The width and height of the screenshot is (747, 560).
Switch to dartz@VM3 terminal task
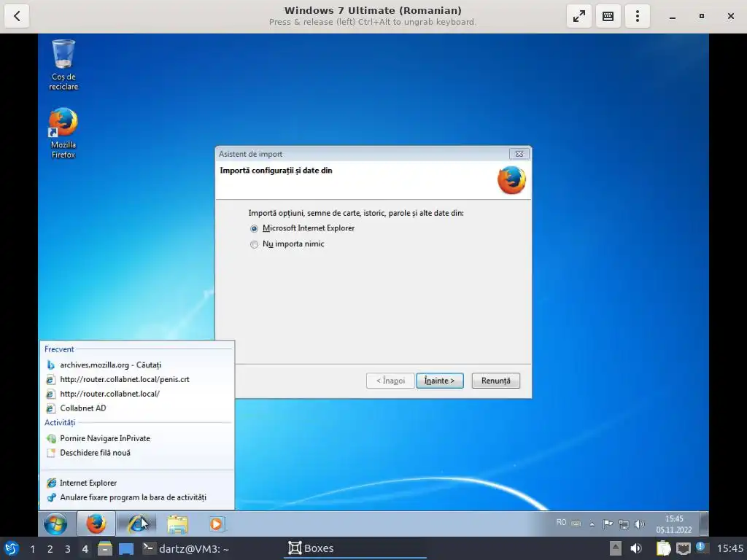pyautogui.click(x=186, y=548)
